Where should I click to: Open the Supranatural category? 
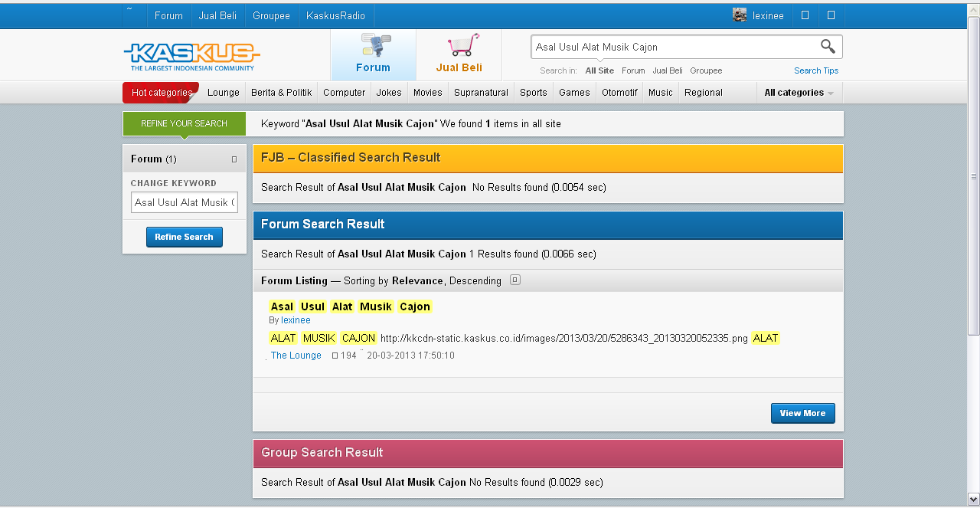coord(481,93)
